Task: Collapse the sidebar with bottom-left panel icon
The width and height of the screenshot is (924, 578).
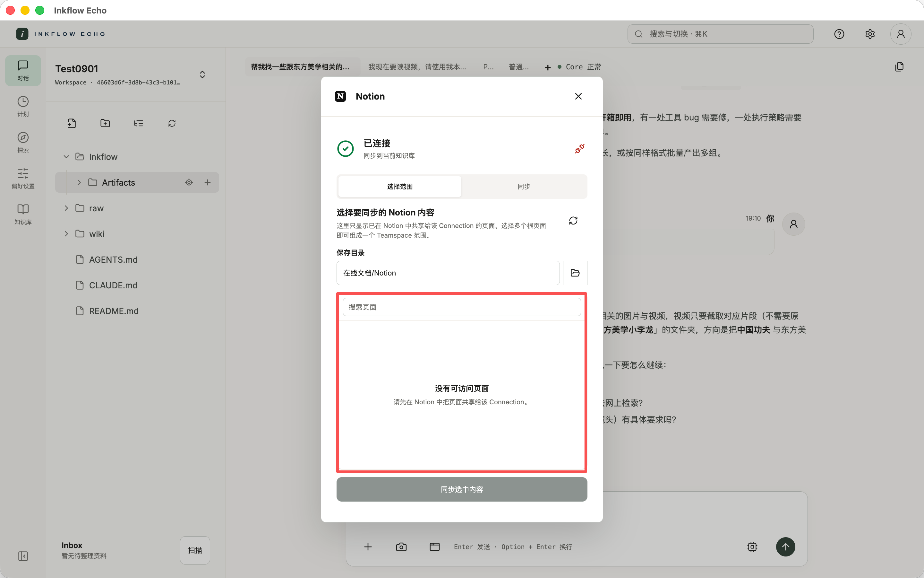Action: coord(23,556)
